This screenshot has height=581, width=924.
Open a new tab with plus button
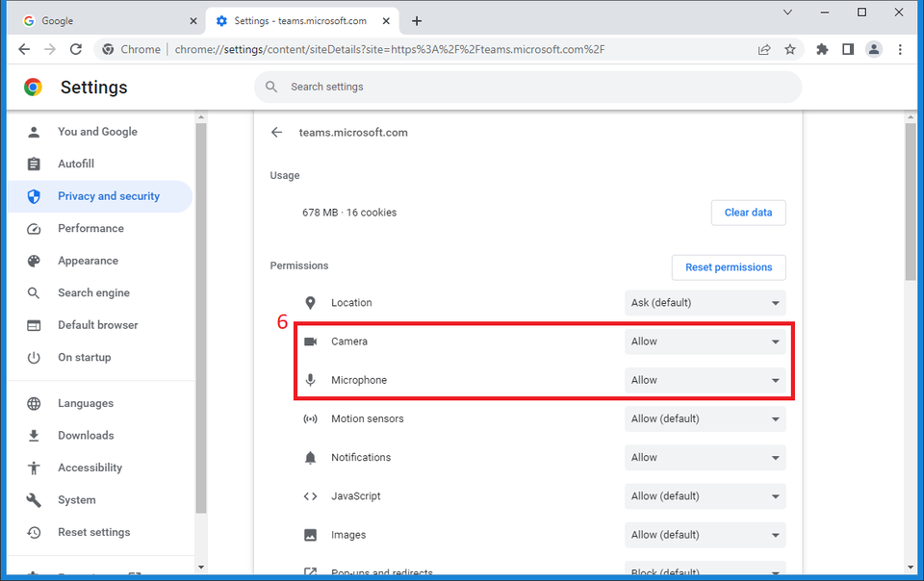pyautogui.click(x=417, y=20)
